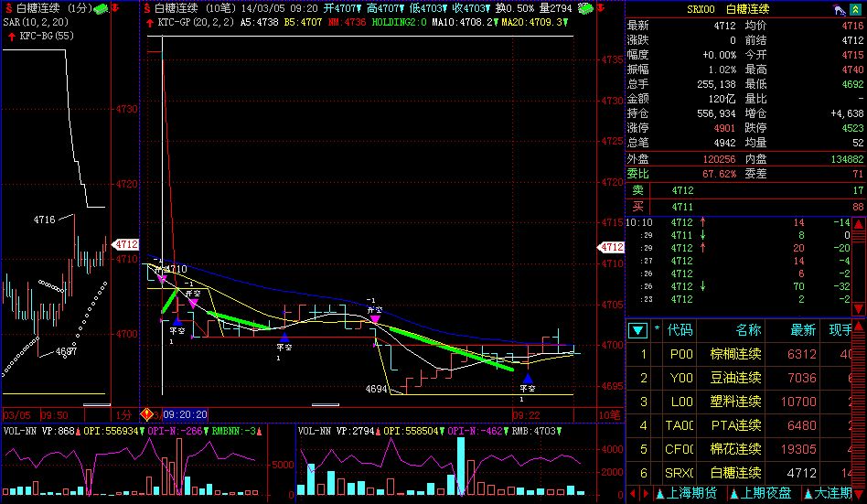Click the red diamond marker on the time axis
867x504 pixels.
(x=147, y=413)
